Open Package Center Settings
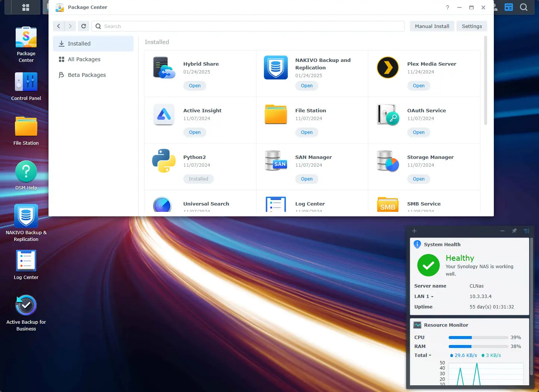This screenshot has height=392, width=539. 472,26
